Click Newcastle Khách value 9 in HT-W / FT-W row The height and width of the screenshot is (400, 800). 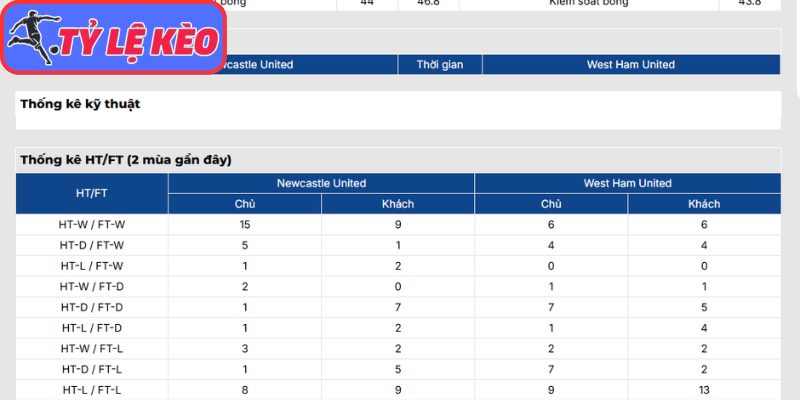398,224
